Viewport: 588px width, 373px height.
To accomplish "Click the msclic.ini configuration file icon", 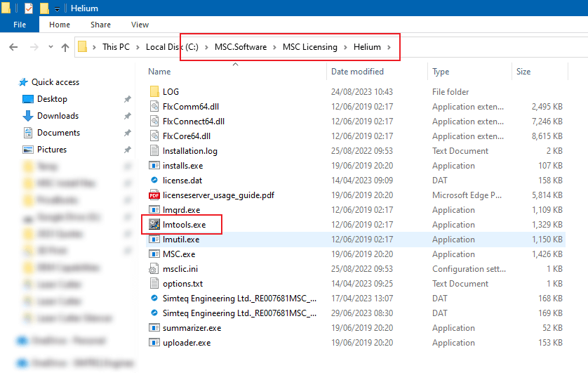I will pyautogui.click(x=154, y=269).
